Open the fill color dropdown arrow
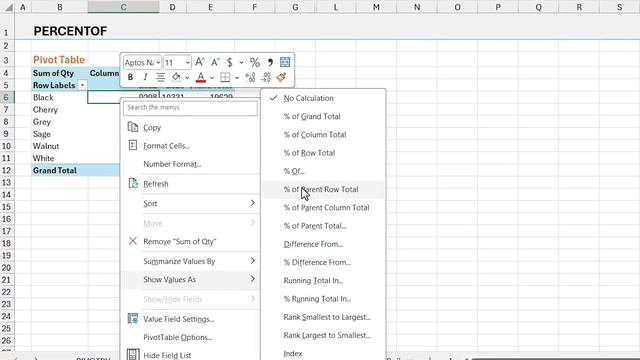The width and height of the screenshot is (640, 360). 187,77
